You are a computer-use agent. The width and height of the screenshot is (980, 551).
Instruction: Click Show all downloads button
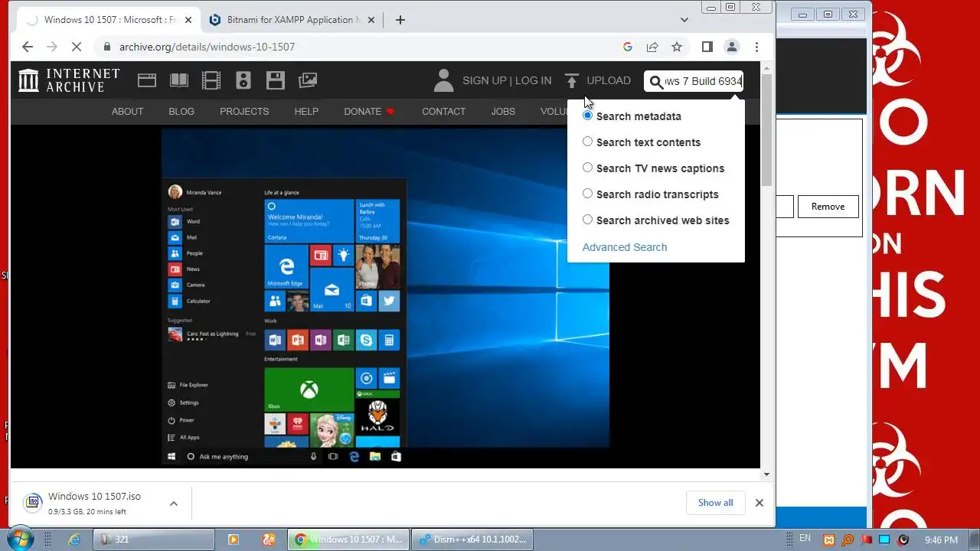(715, 503)
